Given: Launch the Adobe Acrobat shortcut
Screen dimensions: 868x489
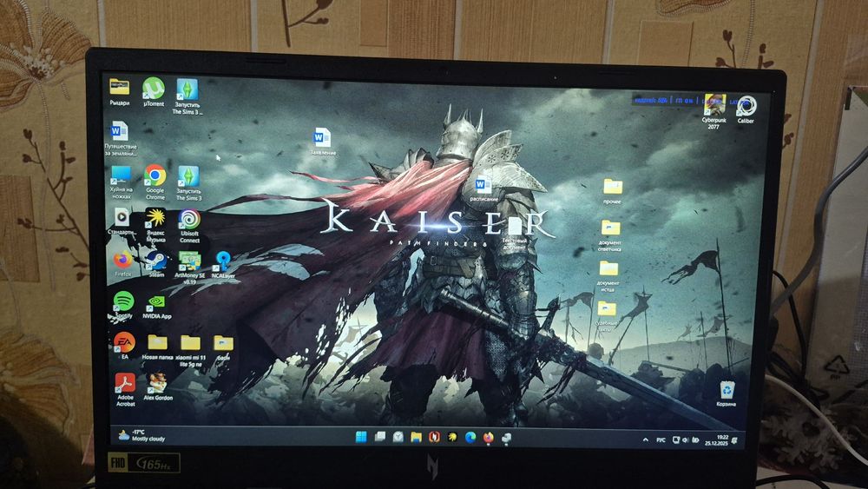Looking at the screenshot, I should pyautogui.click(x=125, y=390).
